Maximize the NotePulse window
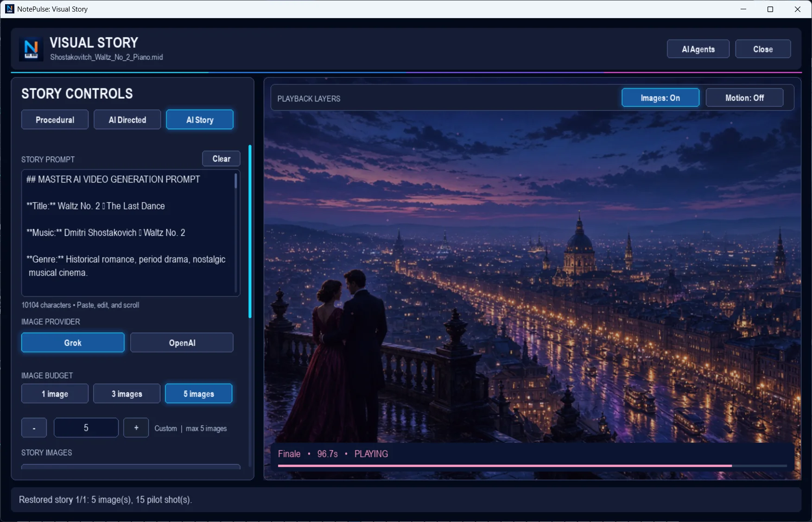812x522 pixels. [770, 9]
